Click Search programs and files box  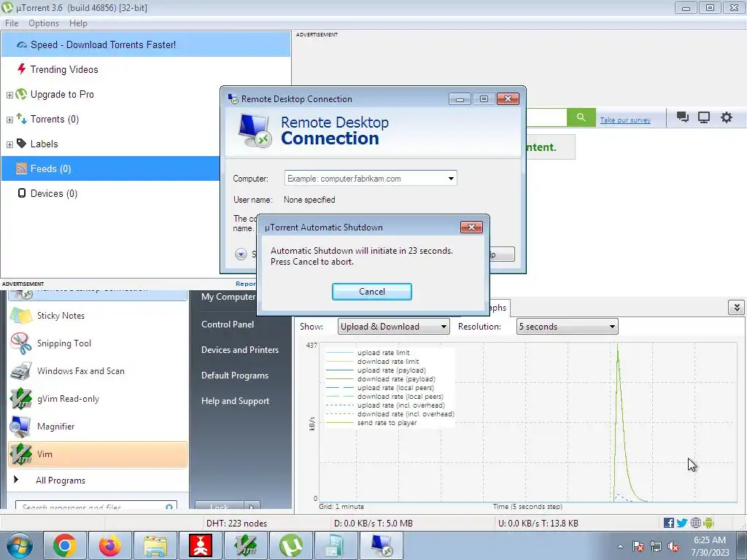96,506
